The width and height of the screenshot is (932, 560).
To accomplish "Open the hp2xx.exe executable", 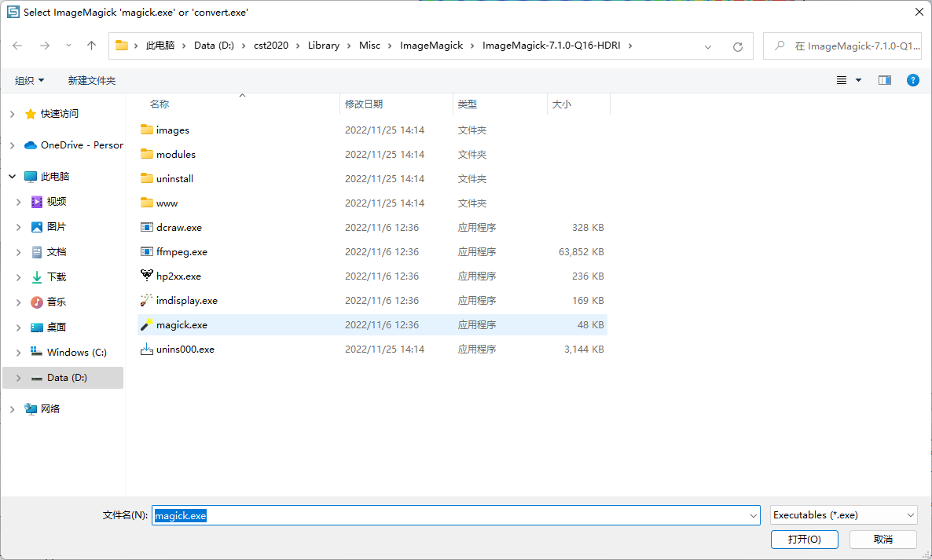I will click(x=180, y=276).
